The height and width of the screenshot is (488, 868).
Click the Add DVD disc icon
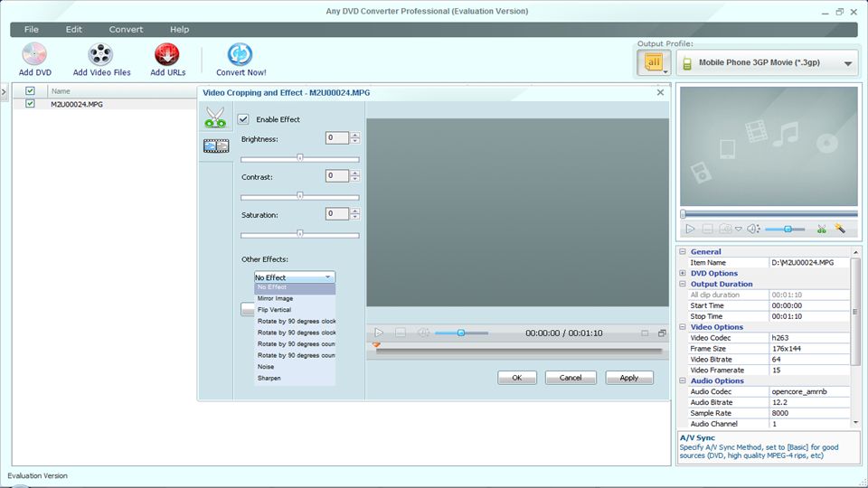tap(34, 54)
